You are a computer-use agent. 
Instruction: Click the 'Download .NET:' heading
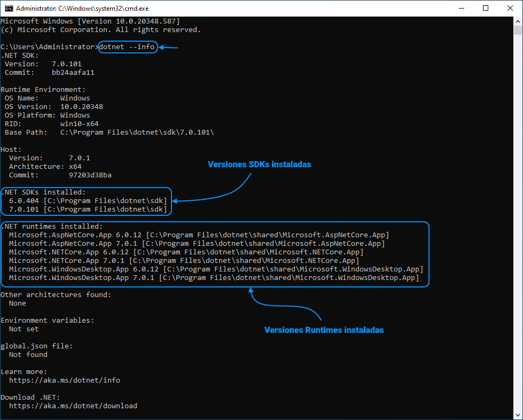[x=30, y=398]
